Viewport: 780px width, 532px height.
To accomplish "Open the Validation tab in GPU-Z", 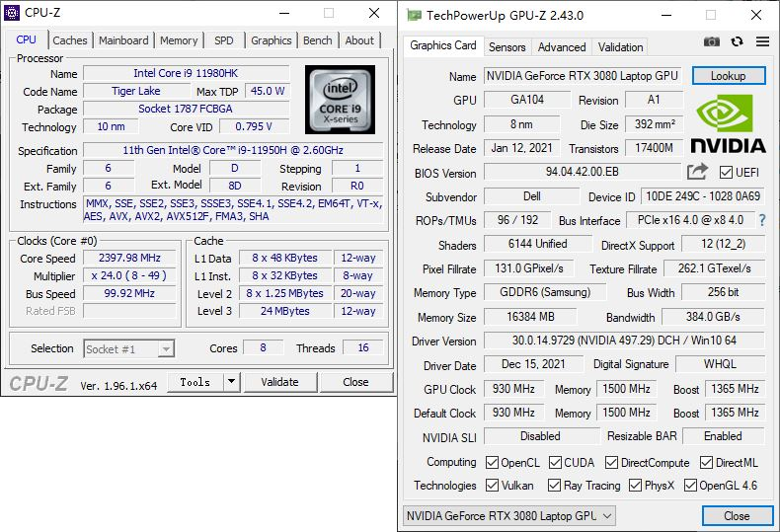I will [x=620, y=47].
